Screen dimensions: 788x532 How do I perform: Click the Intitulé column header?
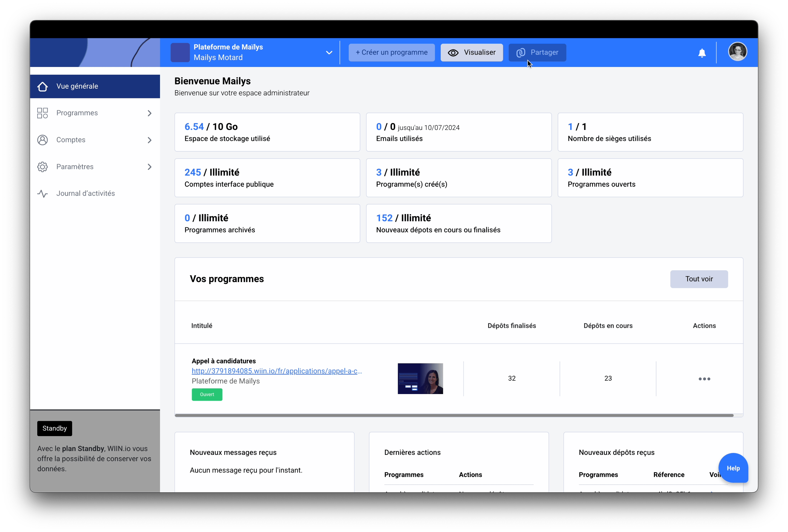click(202, 326)
